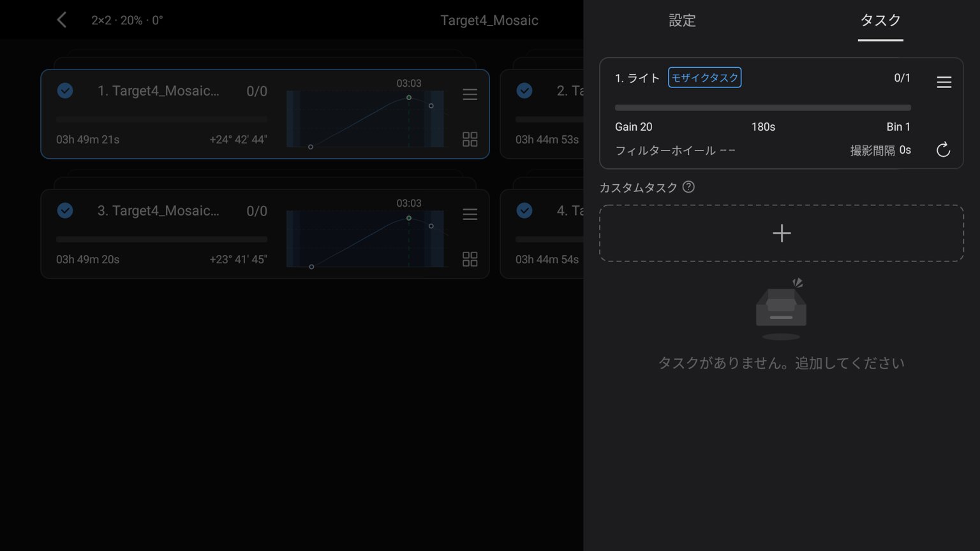This screenshot has width=980, height=551.
Task: Click フィルターホイール -- setting
Action: (x=675, y=151)
